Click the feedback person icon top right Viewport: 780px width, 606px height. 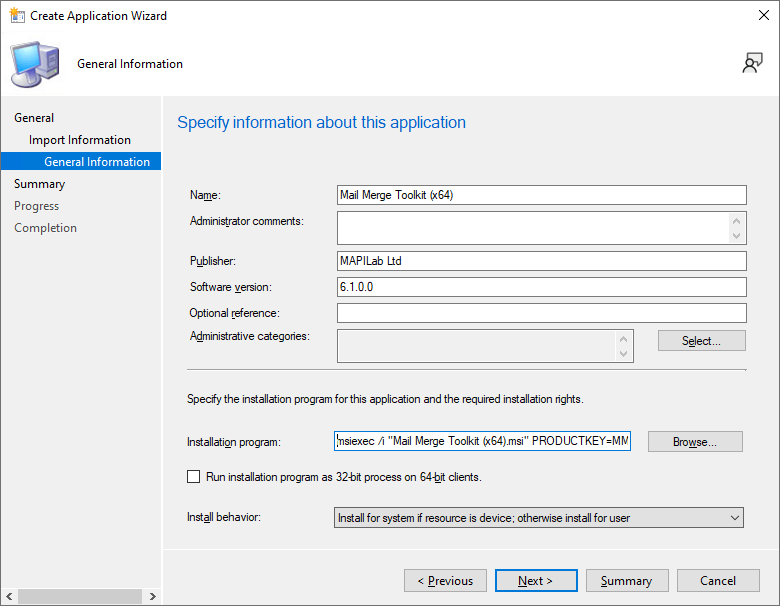[752, 63]
